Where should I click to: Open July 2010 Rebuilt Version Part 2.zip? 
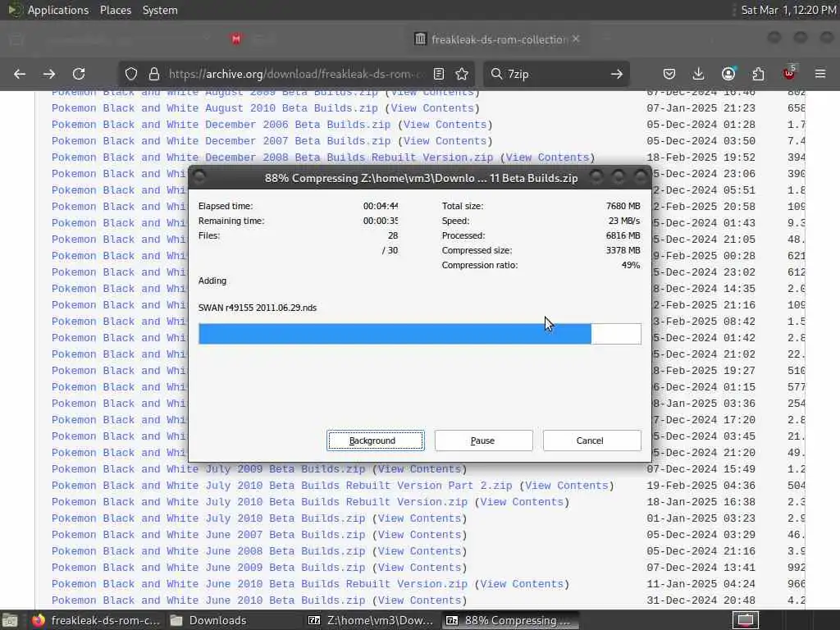[282, 486]
